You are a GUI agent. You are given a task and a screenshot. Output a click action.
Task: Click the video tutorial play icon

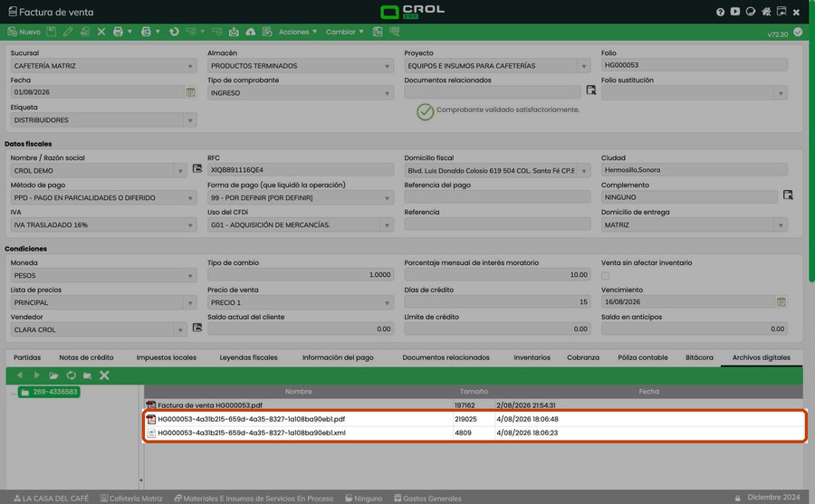pos(735,12)
